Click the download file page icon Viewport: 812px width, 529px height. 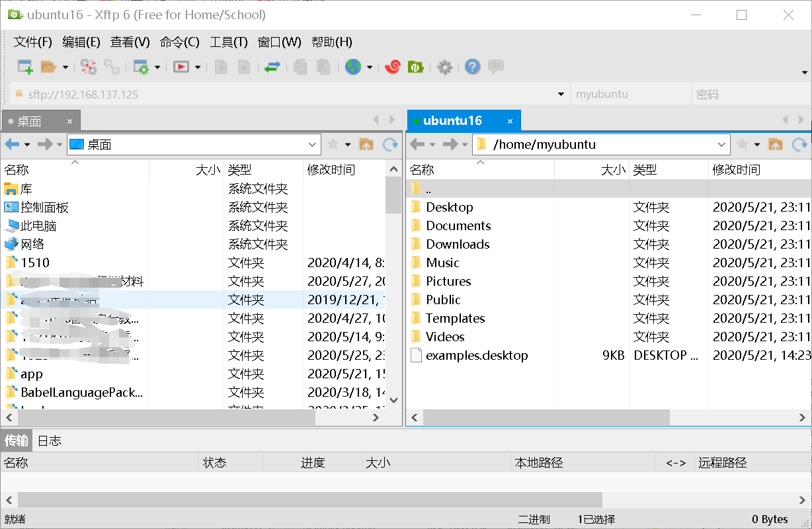[244, 67]
